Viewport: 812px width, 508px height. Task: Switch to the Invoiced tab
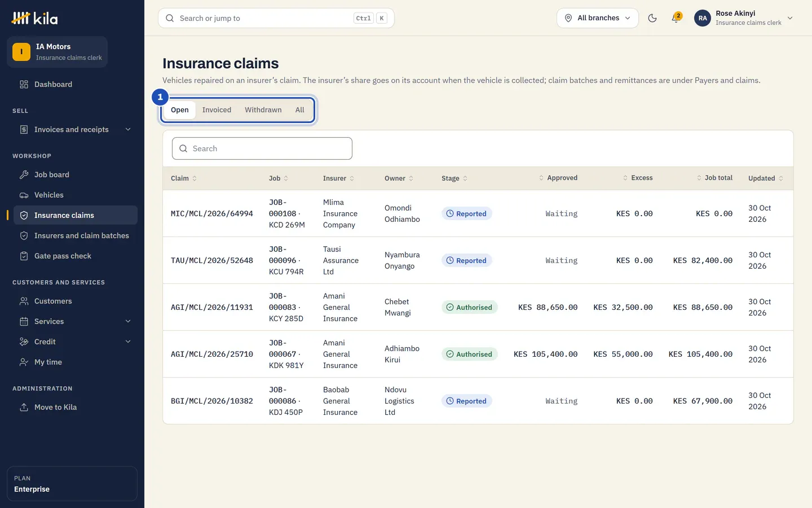point(217,110)
